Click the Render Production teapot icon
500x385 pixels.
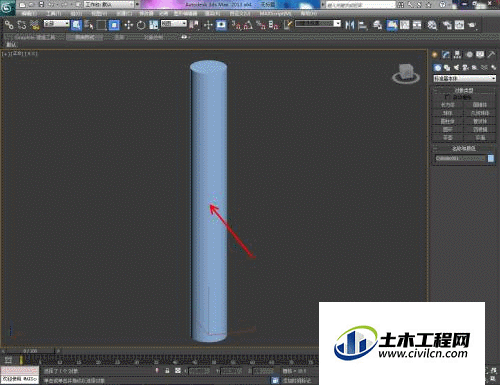point(472,25)
